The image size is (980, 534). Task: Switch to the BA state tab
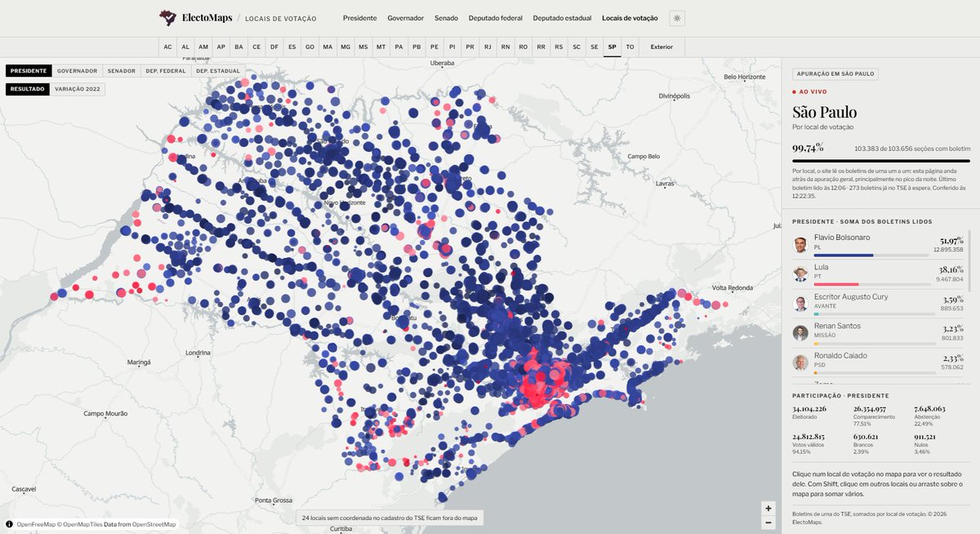(238, 47)
